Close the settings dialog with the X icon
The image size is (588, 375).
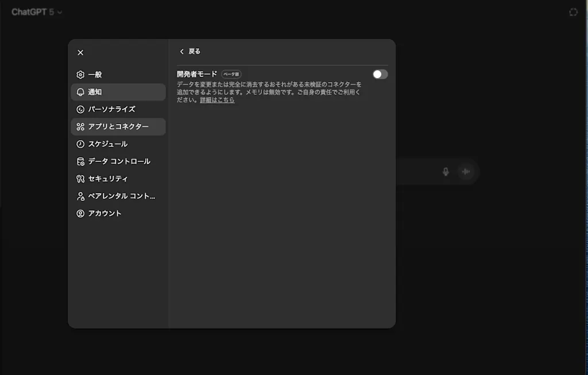coord(80,52)
